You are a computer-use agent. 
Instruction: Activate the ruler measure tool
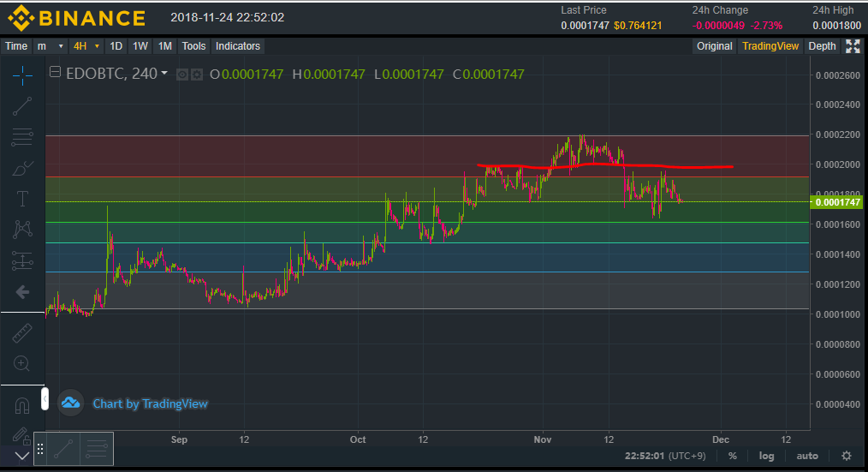pyautogui.click(x=22, y=334)
